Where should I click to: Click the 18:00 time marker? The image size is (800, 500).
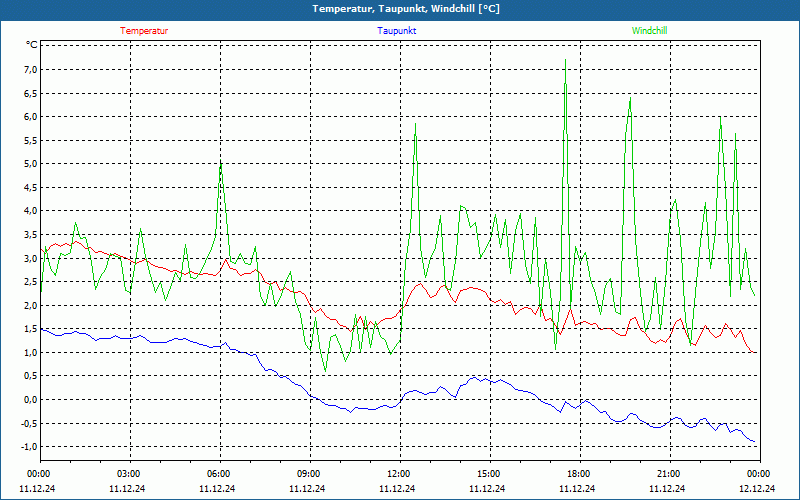click(579, 474)
